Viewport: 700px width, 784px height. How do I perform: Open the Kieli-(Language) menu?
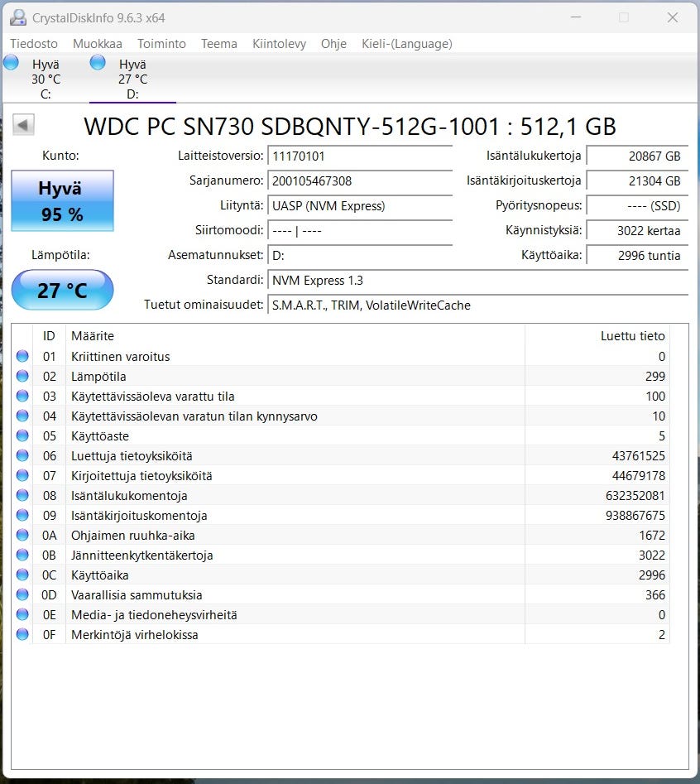tap(407, 44)
